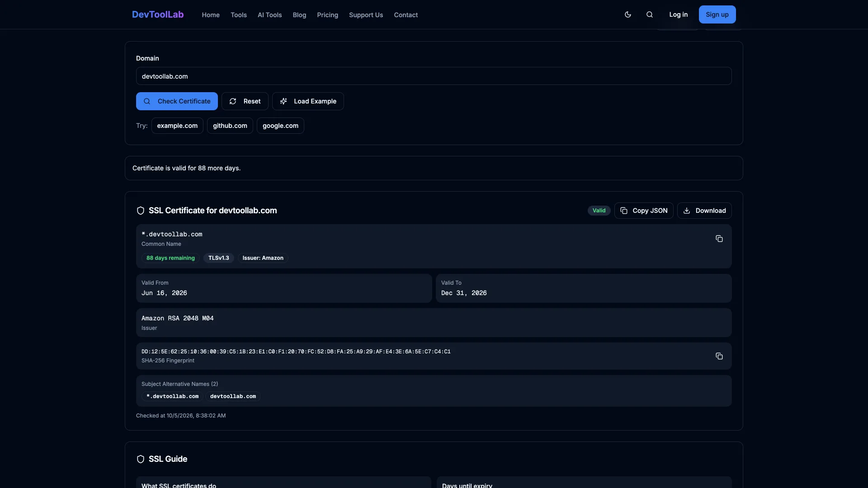Click the Checked at timestamp text

pyautogui.click(x=181, y=416)
